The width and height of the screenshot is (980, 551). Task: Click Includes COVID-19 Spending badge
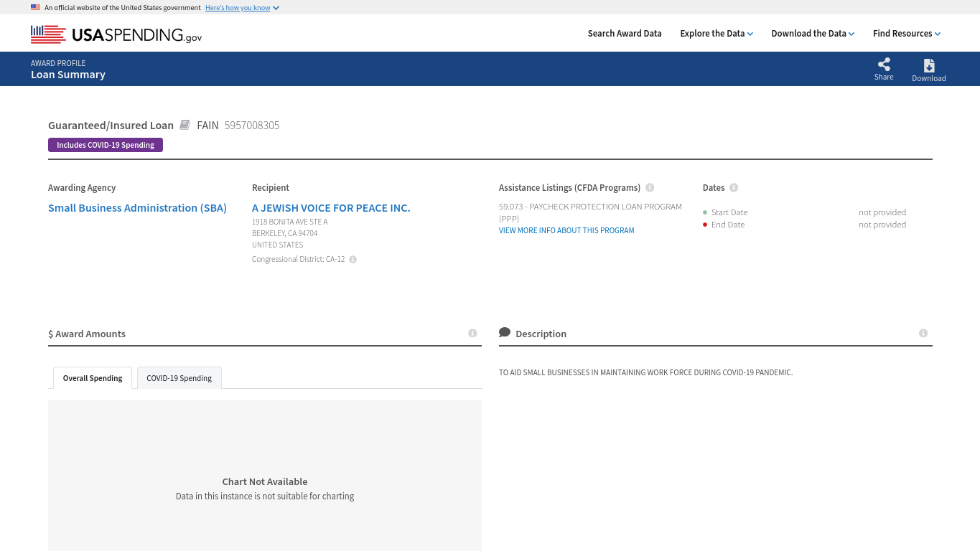[x=106, y=145]
